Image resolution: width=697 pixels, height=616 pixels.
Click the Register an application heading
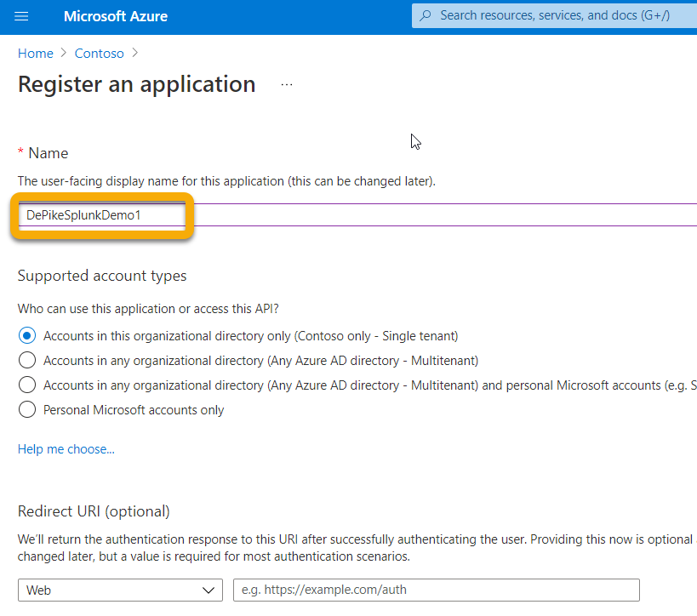point(137,84)
